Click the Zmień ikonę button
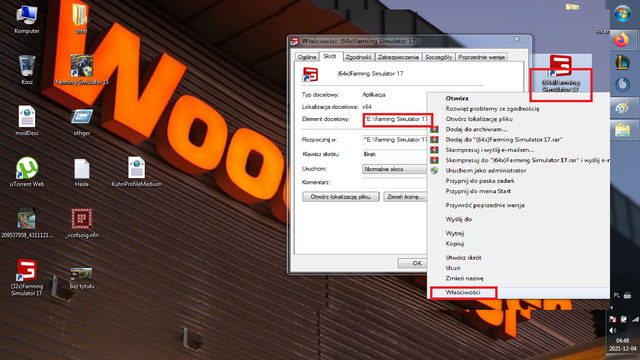This screenshot has height=360, width=640. pos(405,197)
